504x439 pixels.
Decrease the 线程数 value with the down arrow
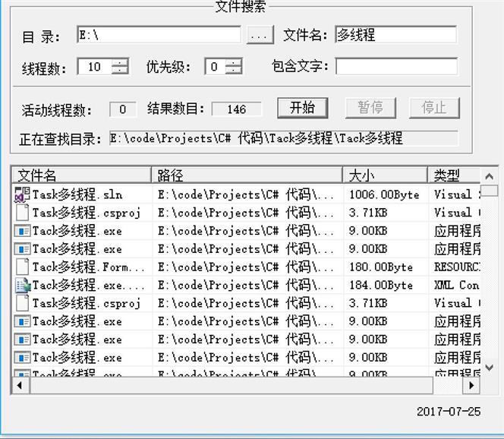click(120, 71)
